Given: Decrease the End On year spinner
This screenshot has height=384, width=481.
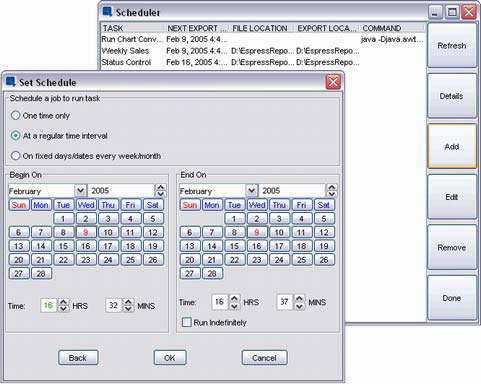Looking at the screenshot, I should tap(332, 194).
